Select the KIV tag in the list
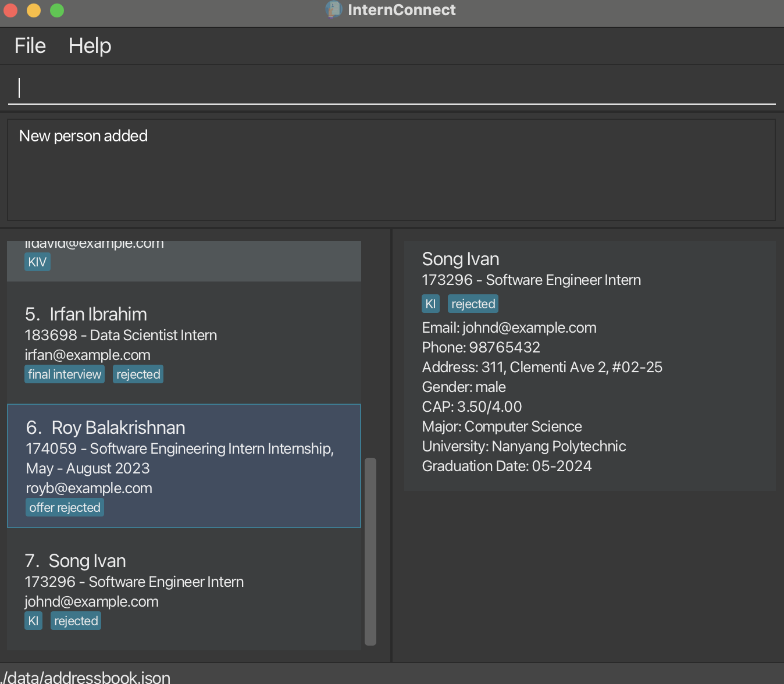 point(37,262)
